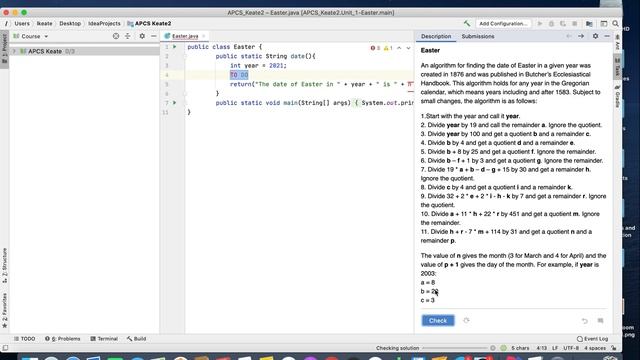Viewport: 640px width, 360px height.
Task: Click the Debug icon in the top toolbar
Action: pyautogui.click(x=551, y=24)
